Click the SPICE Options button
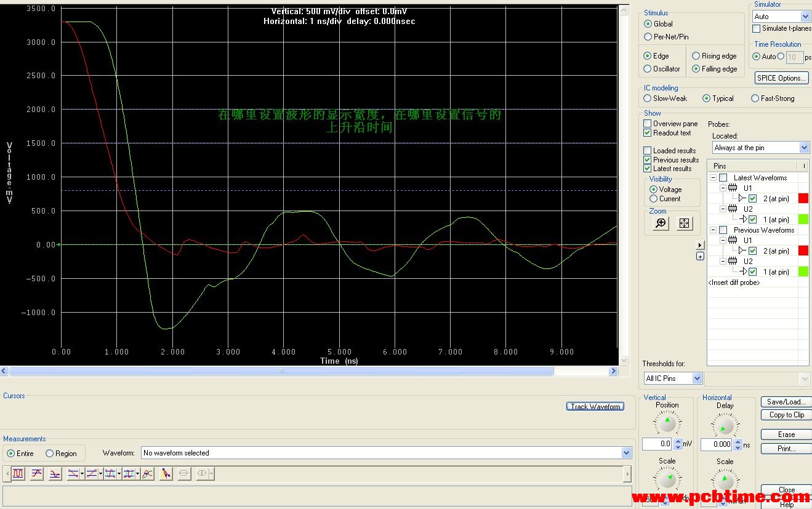This screenshot has height=509, width=812. [x=781, y=78]
